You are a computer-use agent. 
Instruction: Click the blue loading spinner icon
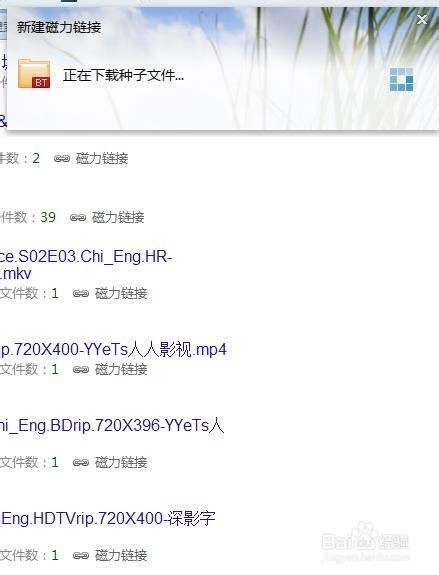point(401,79)
